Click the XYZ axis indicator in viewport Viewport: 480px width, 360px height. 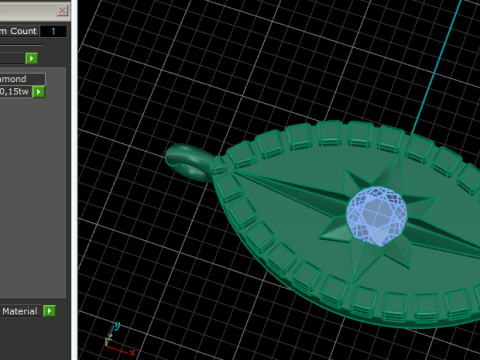pos(119,339)
